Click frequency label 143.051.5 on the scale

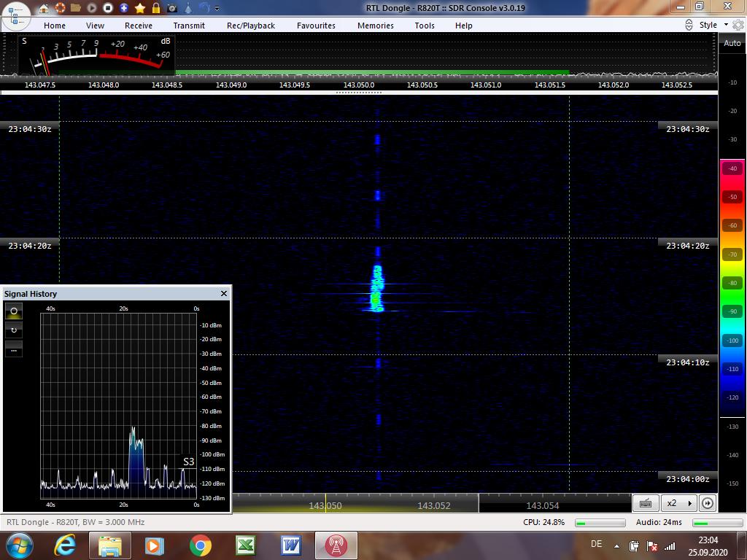click(x=550, y=85)
